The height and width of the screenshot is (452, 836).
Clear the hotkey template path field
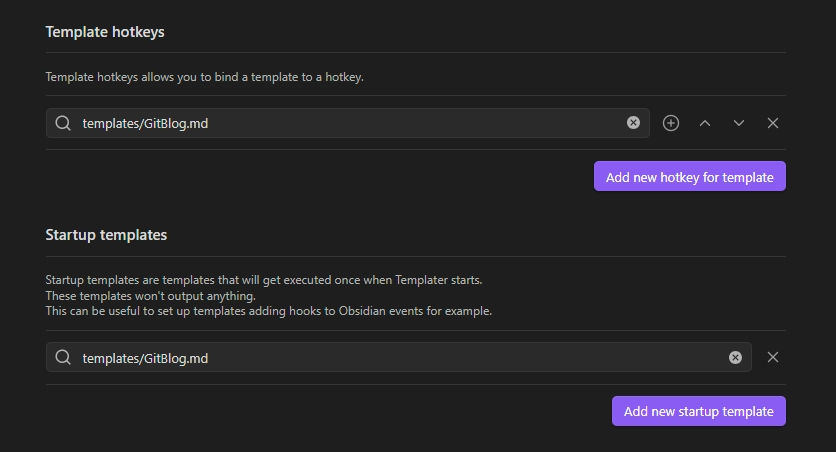[633, 123]
